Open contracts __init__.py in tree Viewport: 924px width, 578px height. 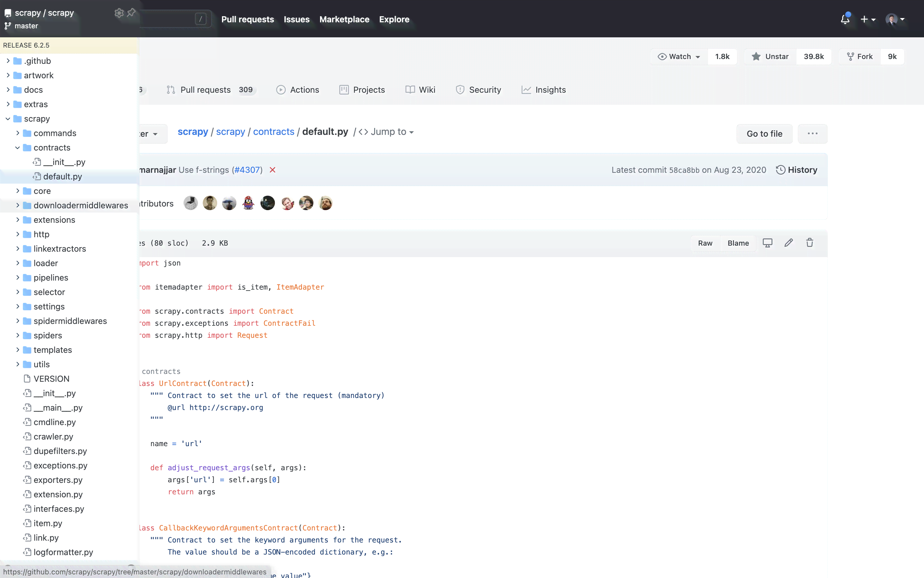click(64, 162)
